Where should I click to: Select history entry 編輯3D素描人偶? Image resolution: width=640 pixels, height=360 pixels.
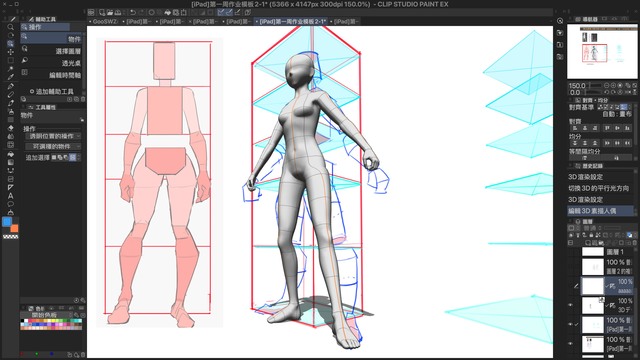600,211
